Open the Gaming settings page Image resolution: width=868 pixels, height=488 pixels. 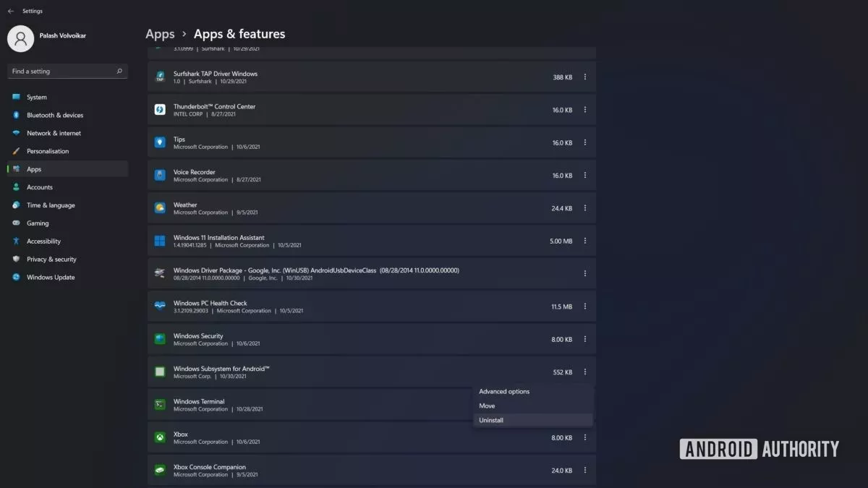coord(67,223)
